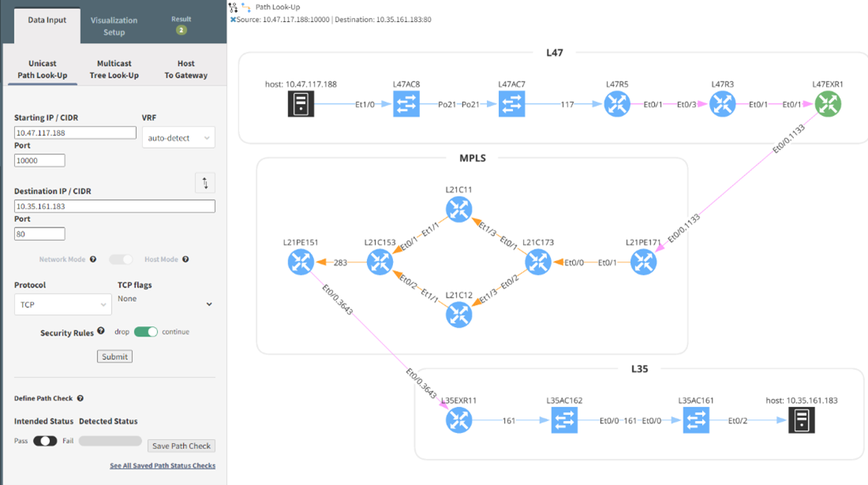This screenshot has height=485, width=868.
Task: Set Security Rules toggle to drop
Action: click(140, 332)
